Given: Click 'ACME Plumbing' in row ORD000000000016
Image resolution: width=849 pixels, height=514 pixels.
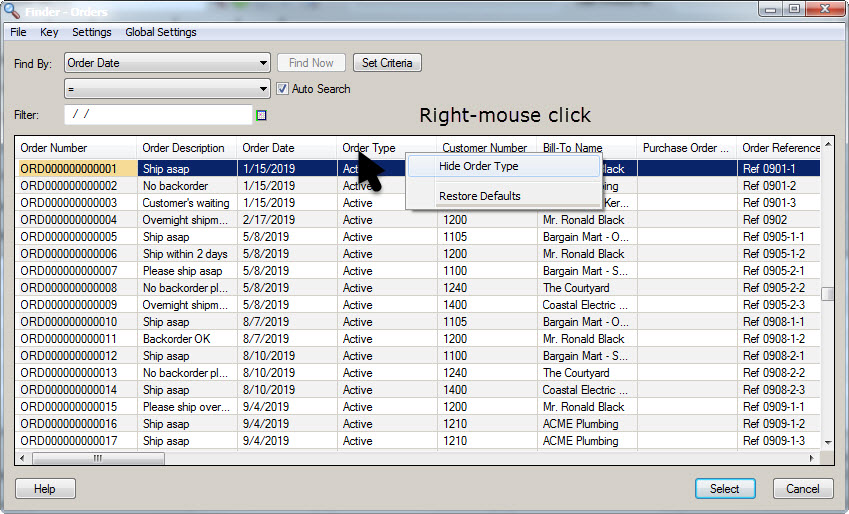Looking at the screenshot, I should pos(580,424).
